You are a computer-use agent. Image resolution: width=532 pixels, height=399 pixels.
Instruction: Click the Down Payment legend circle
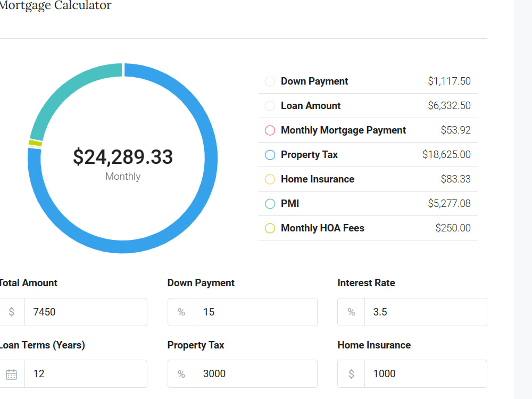[270, 81]
